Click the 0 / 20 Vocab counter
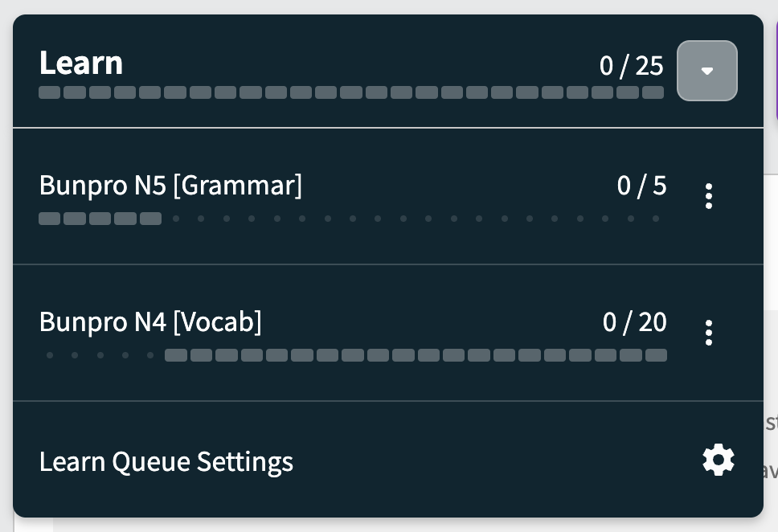Viewport: 778px width, 532px height. (635, 321)
